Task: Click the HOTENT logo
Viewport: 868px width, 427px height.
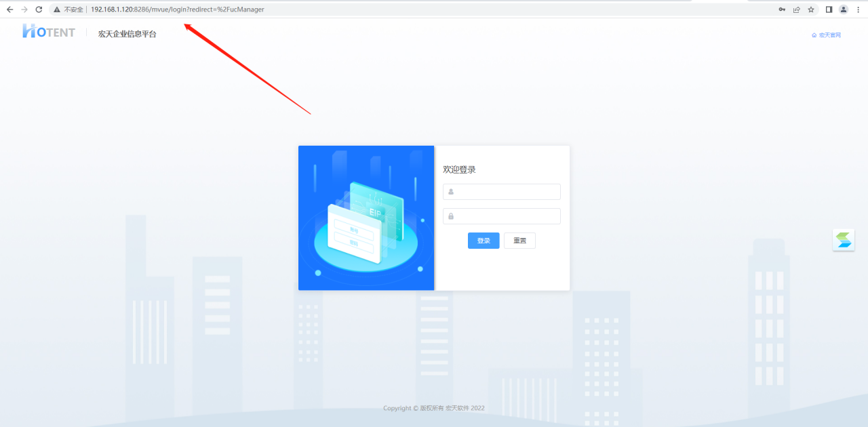Action: click(48, 31)
